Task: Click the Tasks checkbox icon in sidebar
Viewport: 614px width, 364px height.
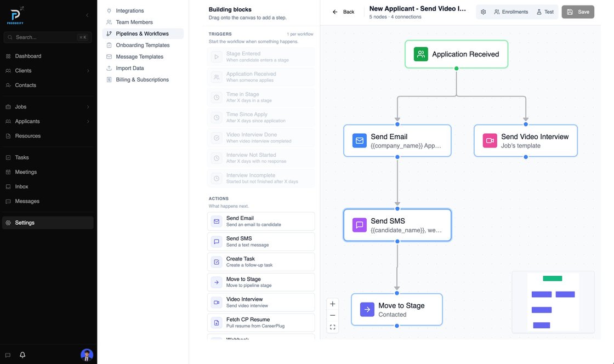Action: pos(8,157)
